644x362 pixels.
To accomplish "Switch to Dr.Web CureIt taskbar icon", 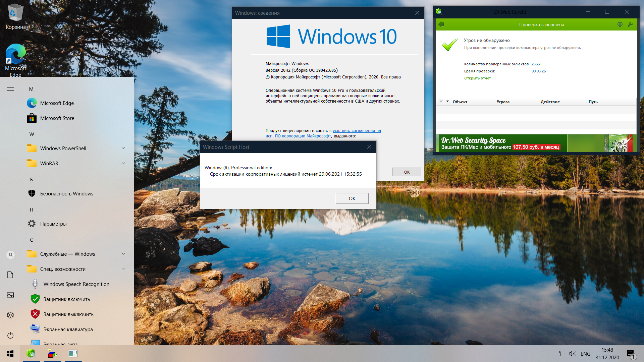I will tap(32, 354).
